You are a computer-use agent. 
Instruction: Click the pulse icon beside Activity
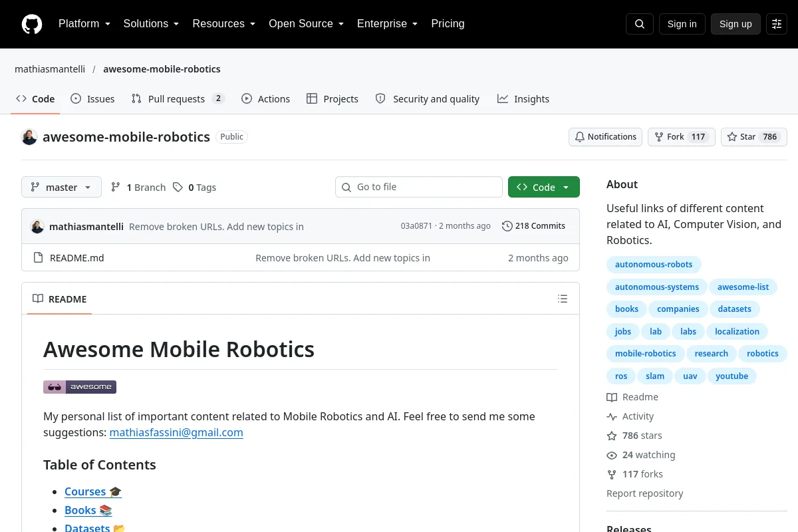click(612, 416)
